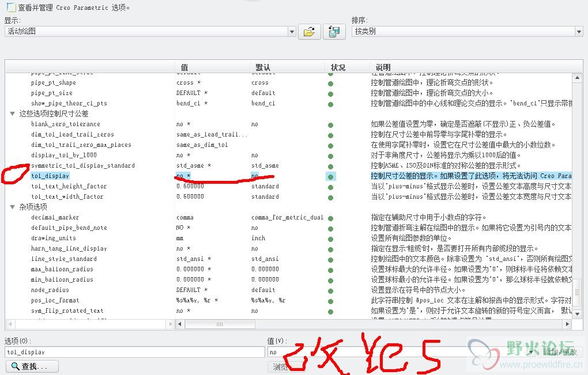588x375 pixels.
Task: Click value '0.600000' of tol_text_height_factor
Action: (190, 186)
